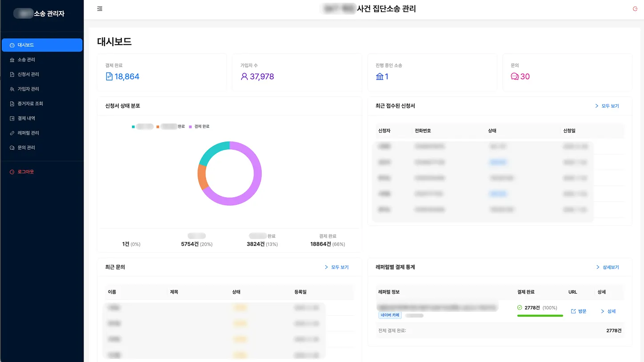Click the 18864건 (66%) statistic
Image resolution: width=644 pixels, height=362 pixels.
tap(328, 244)
